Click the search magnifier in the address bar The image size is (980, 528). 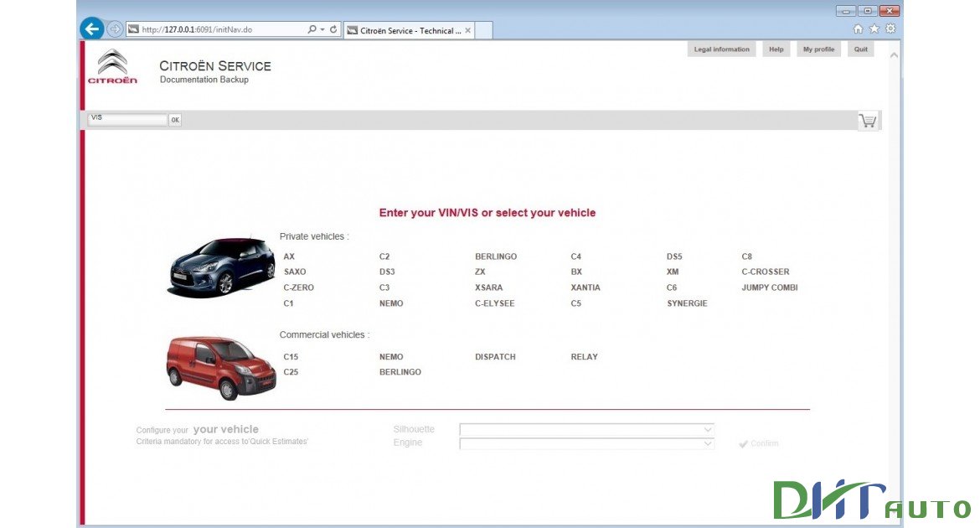click(312, 28)
